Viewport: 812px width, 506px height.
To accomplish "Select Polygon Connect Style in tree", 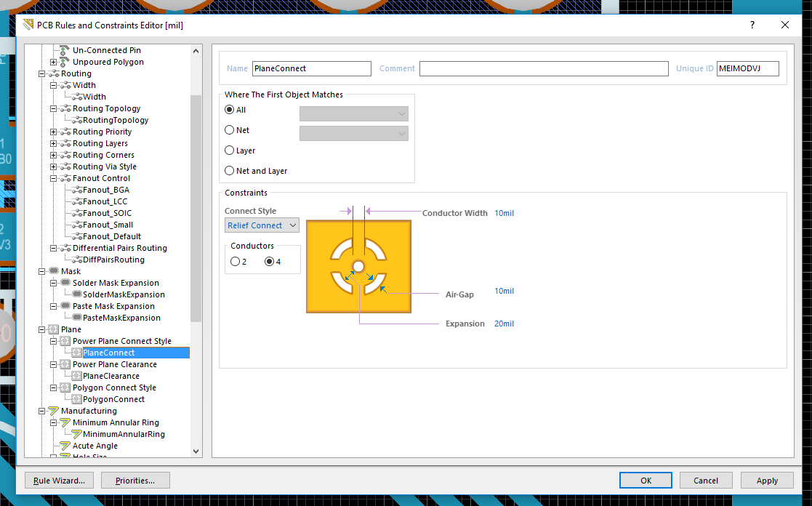I will (114, 387).
